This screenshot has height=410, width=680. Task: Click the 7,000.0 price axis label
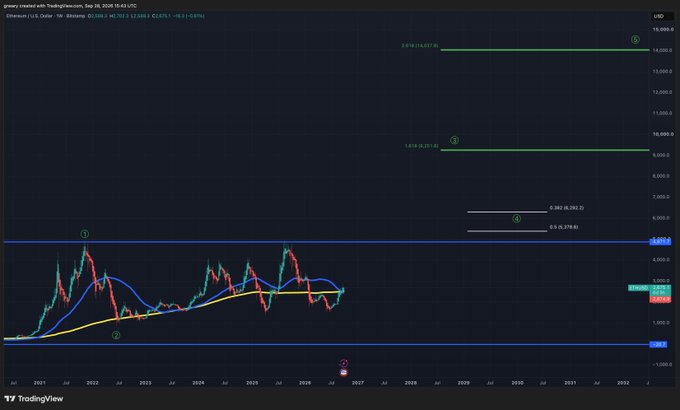click(x=663, y=197)
